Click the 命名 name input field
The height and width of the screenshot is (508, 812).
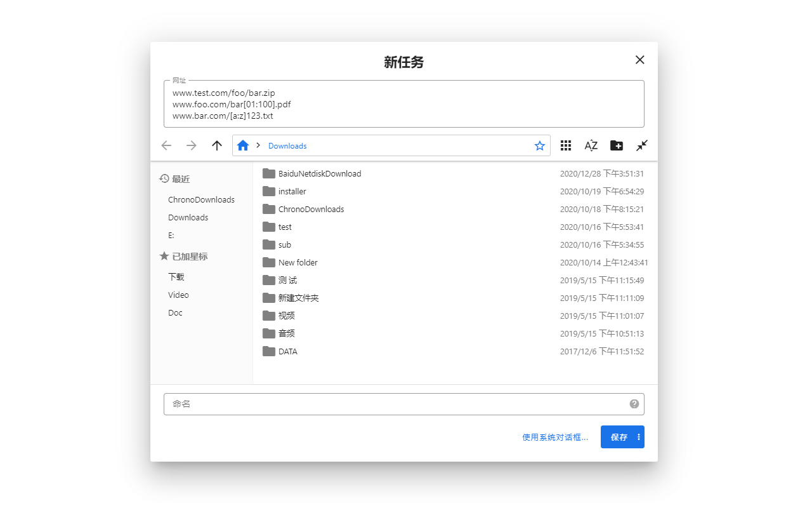[x=381, y=403]
